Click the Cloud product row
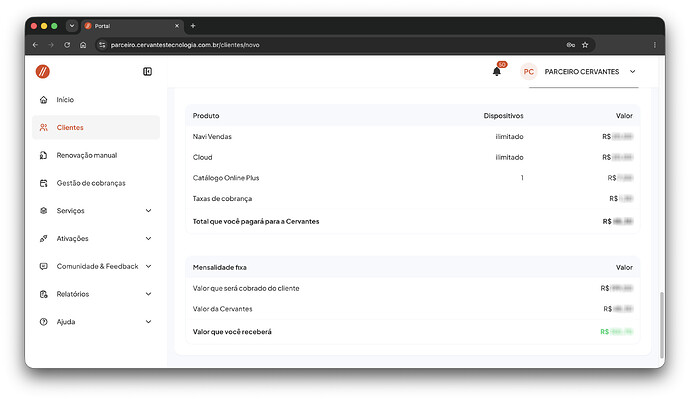The width and height of the screenshot is (690, 401). (412, 157)
